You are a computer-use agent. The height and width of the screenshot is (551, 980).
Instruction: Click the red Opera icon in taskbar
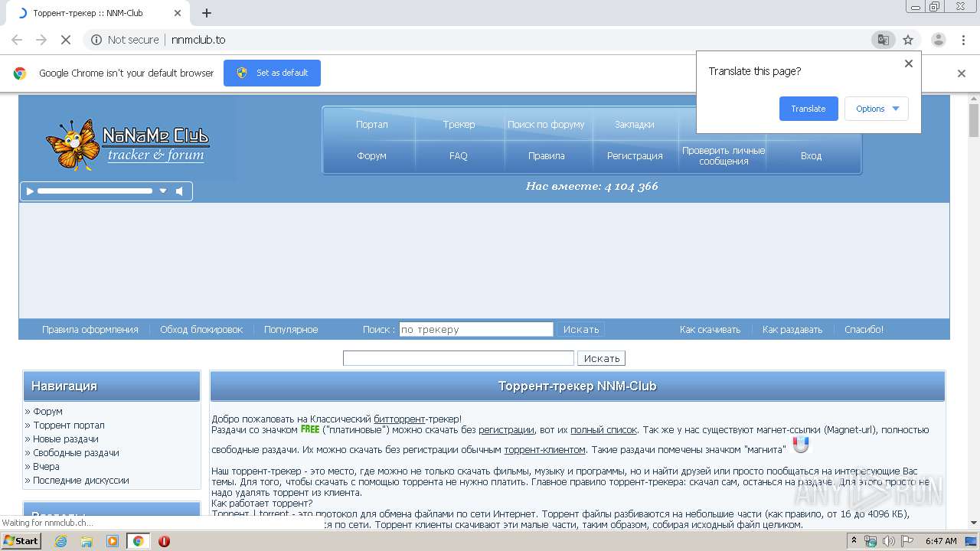(164, 541)
